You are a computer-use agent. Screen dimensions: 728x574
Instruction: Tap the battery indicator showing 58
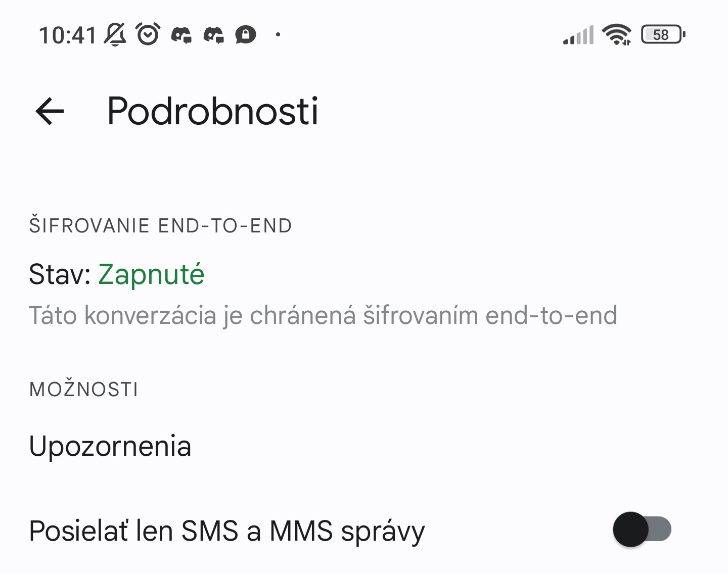663,35
